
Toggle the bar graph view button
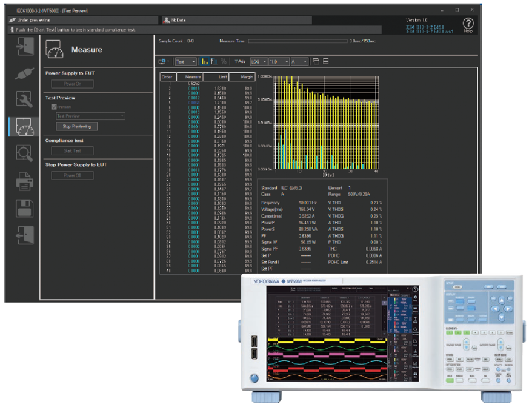click(x=205, y=61)
